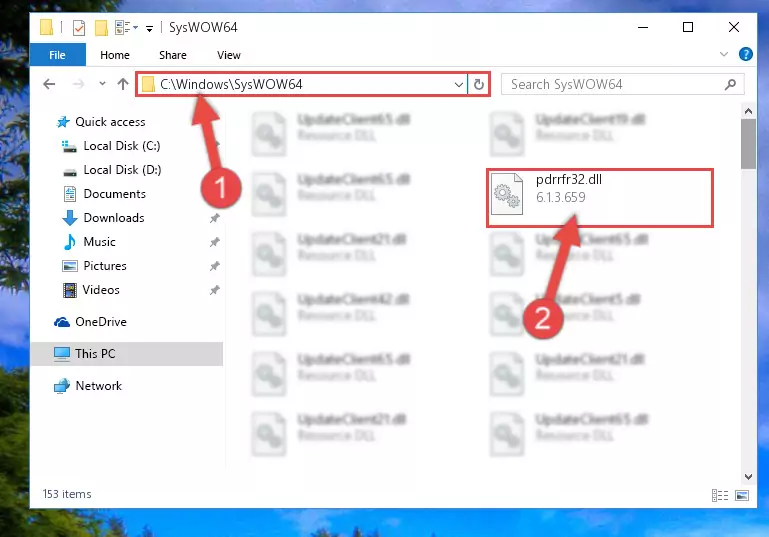Viewport: 769px width, 537px height.
Task: Click the OneDrive cloud icon
Action: (x=62, y=322)
